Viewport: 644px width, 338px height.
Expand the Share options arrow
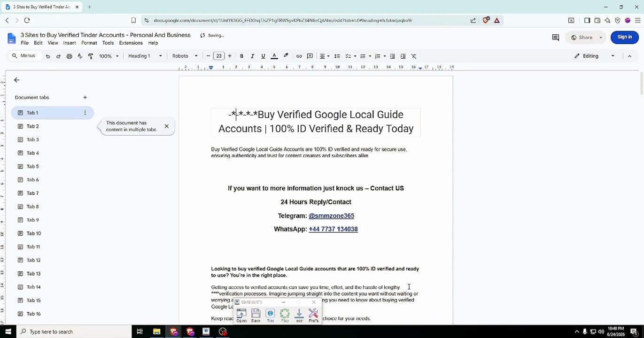tap(601, 38)
